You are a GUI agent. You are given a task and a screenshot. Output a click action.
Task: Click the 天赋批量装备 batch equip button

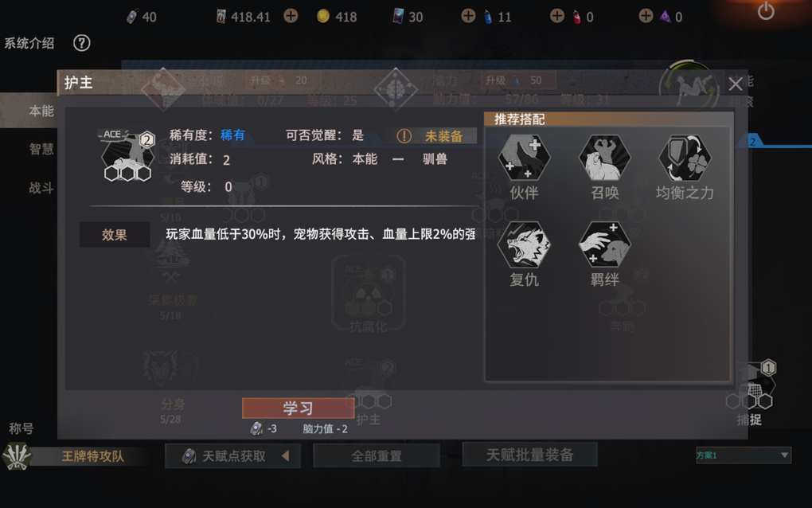529,455
